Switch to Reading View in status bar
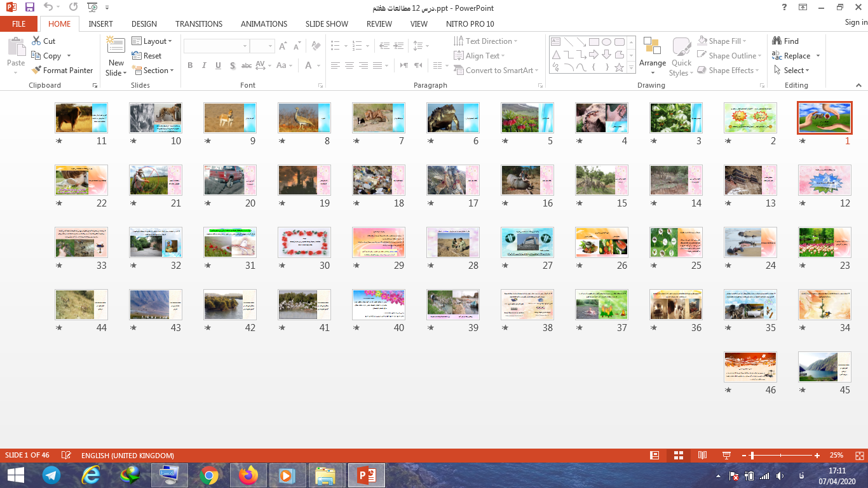 point(702,456)
